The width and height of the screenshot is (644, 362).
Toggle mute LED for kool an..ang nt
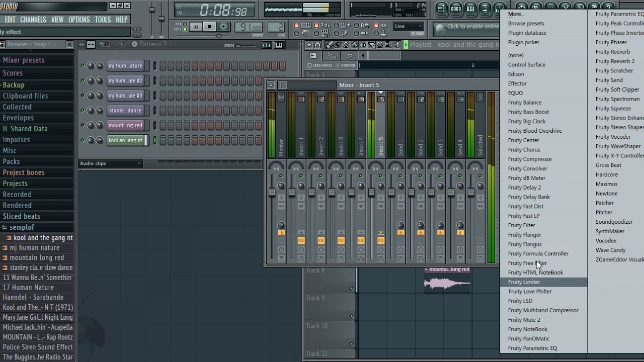tap(82, 140)
